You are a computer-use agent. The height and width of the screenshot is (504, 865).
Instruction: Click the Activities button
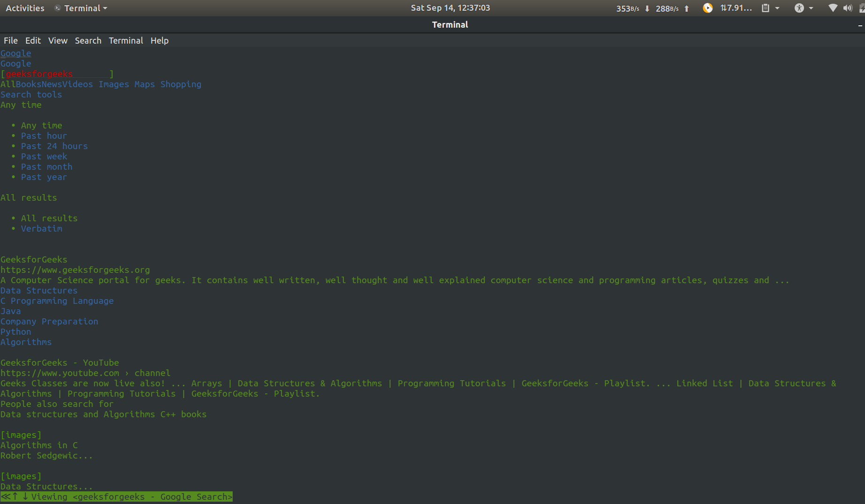25,8
